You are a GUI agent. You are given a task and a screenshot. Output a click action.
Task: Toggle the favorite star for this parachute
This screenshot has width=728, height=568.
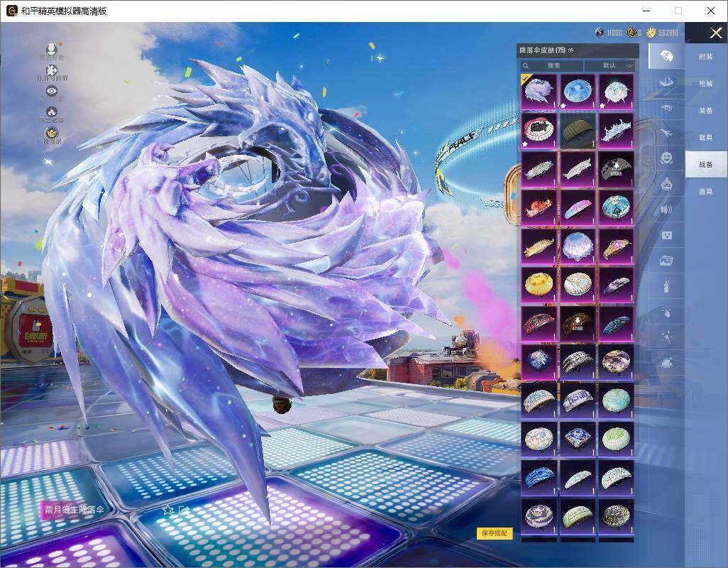click(x=168, y=510)
